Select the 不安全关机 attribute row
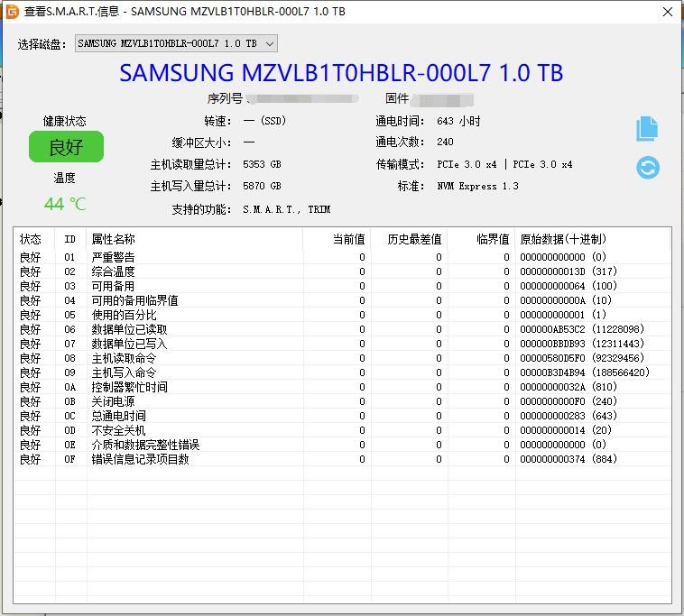Screen dimensions: 684x616 click(342, 430)
